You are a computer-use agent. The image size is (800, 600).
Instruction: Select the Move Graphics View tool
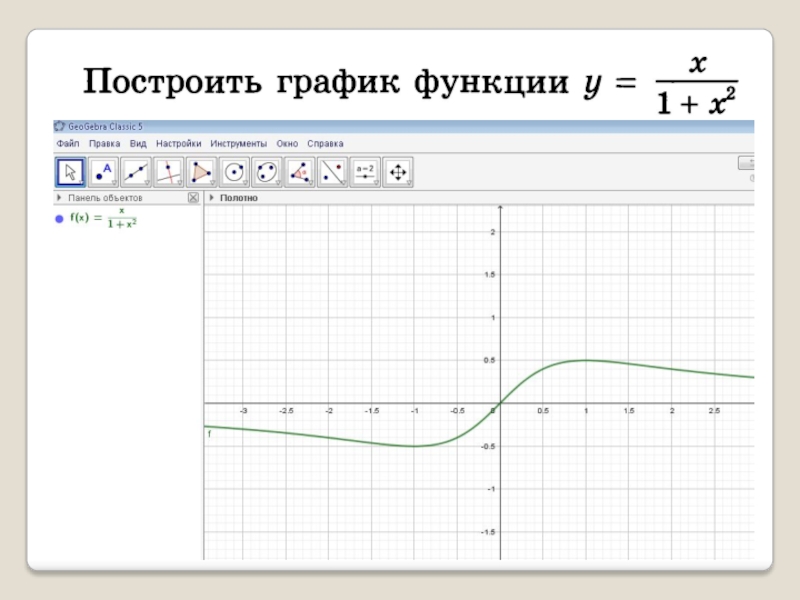397,172
